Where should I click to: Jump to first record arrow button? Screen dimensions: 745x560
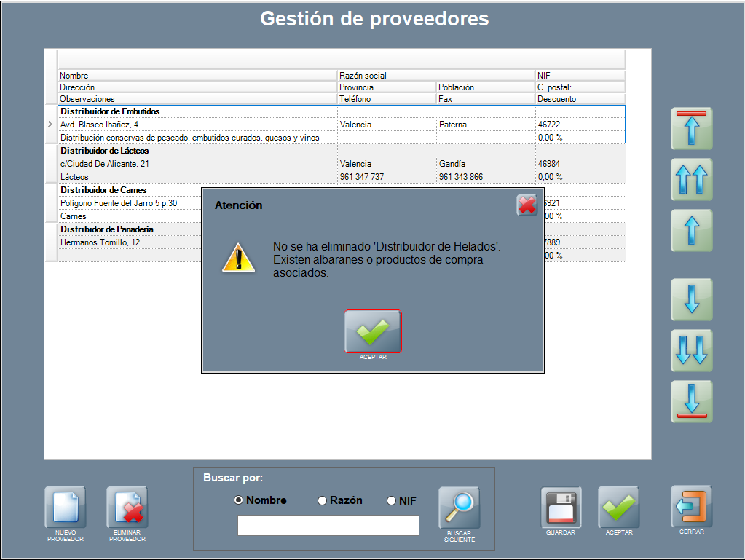(691, 129)
